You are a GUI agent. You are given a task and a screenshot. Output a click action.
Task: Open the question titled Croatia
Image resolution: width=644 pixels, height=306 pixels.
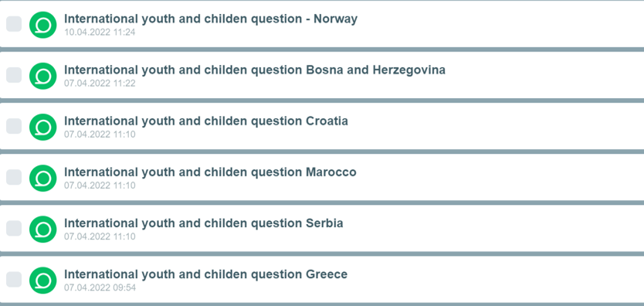coord(206,121)
